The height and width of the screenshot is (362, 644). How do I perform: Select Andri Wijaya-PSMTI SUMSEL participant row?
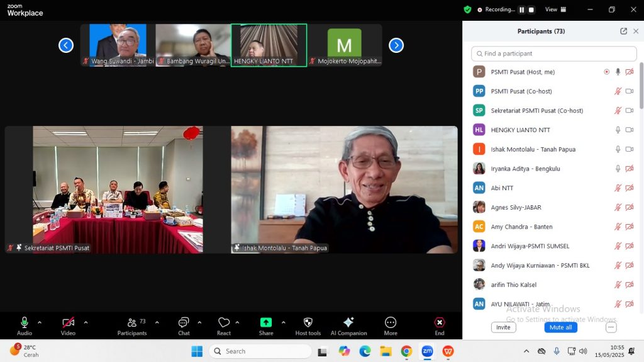[x=553, y=246]
